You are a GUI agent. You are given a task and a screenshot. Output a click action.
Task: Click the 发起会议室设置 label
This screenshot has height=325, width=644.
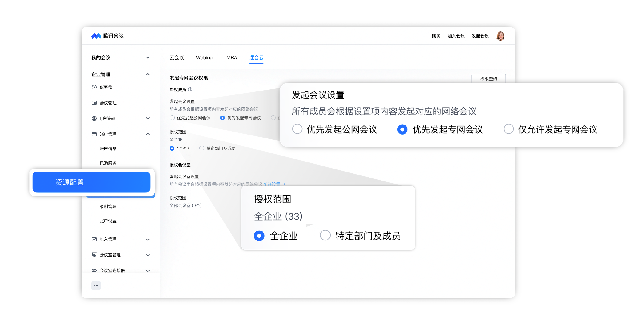tap(184, 177)
